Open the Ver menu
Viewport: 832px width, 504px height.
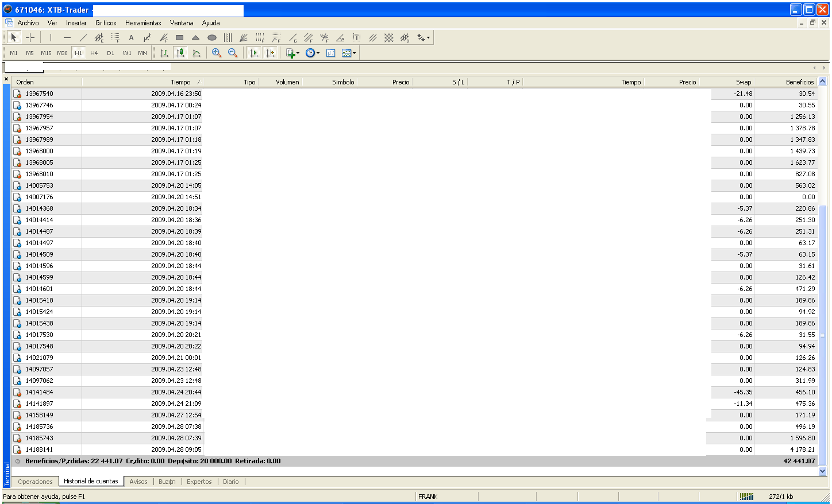click(52, 23)
